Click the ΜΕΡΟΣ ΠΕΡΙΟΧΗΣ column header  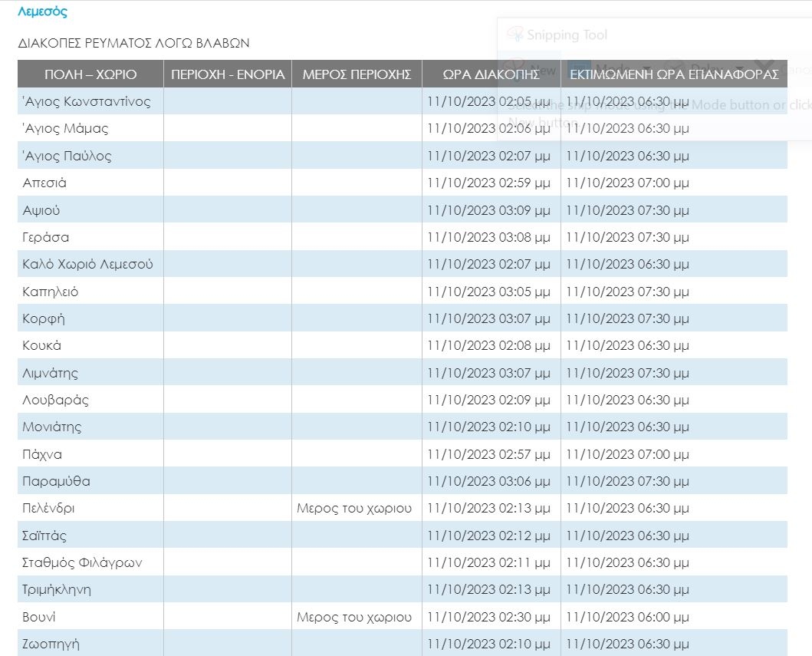pyautogui.click(x=357, y=74)
